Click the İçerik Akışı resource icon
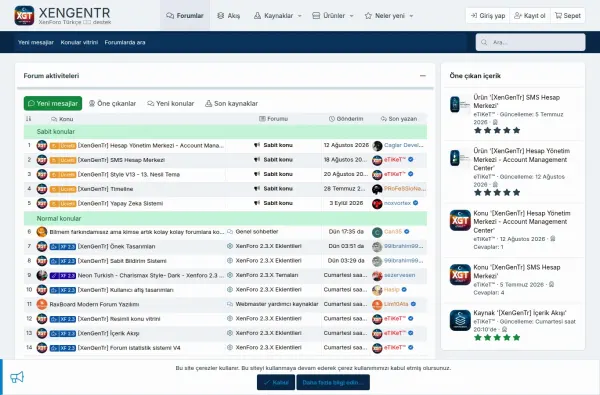600x395 pixels. [460, 320]
